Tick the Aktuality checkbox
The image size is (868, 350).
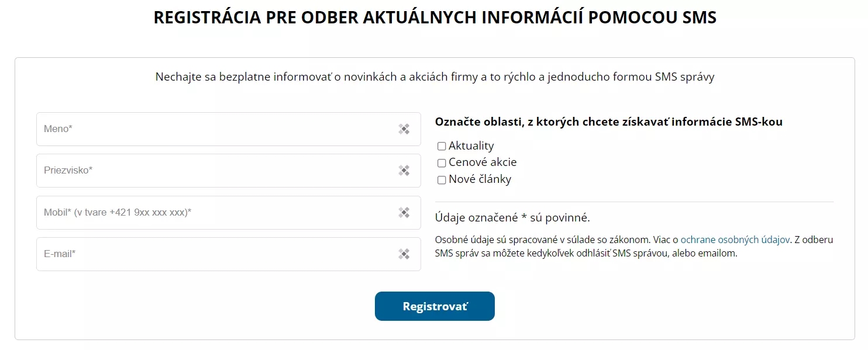pos(442,147)
